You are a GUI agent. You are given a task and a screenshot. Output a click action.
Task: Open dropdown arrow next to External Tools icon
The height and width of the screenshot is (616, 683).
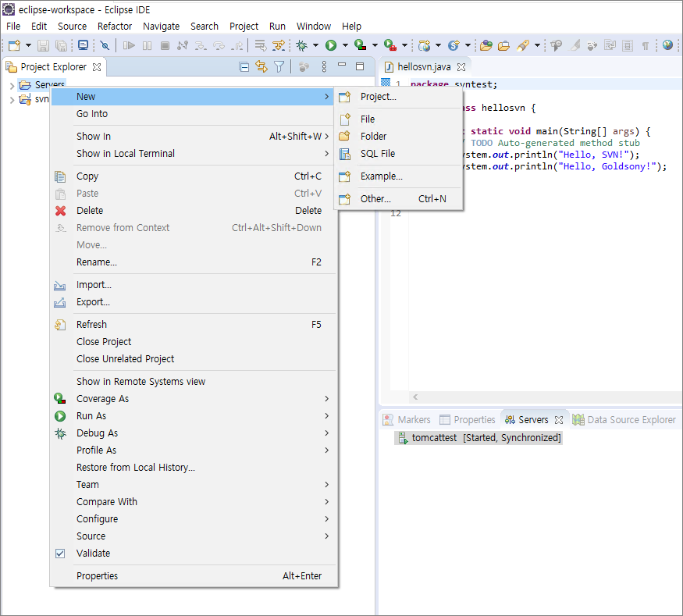click(404, 45)
